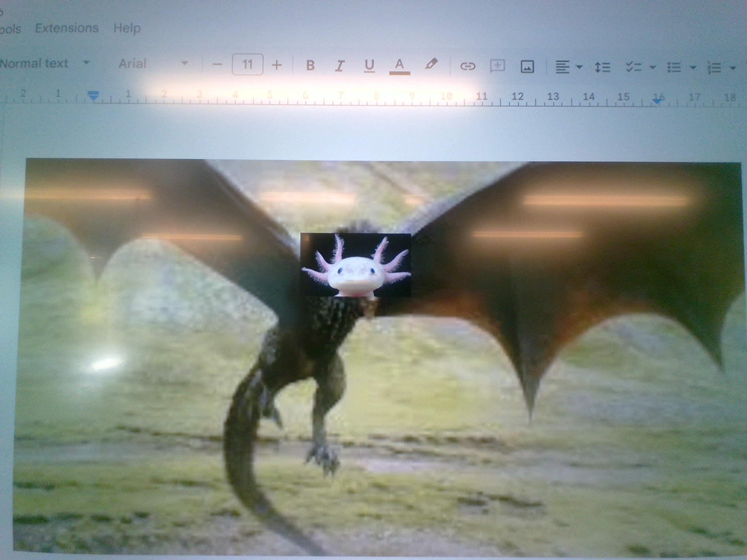Click the font size field showing 11
This screenshot has width=747, height=560.
coord(247,64)
